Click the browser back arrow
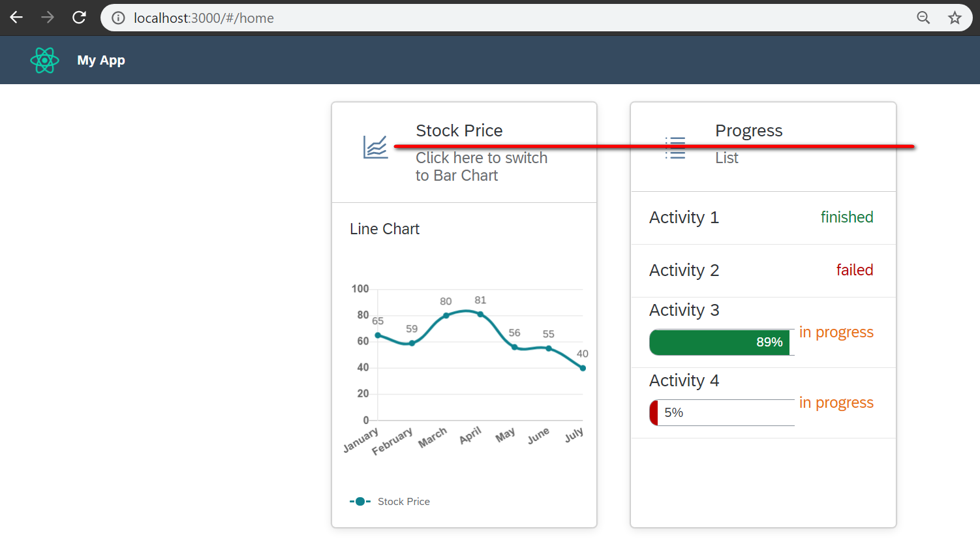The image size is (980, 552). tap(16, 18)
